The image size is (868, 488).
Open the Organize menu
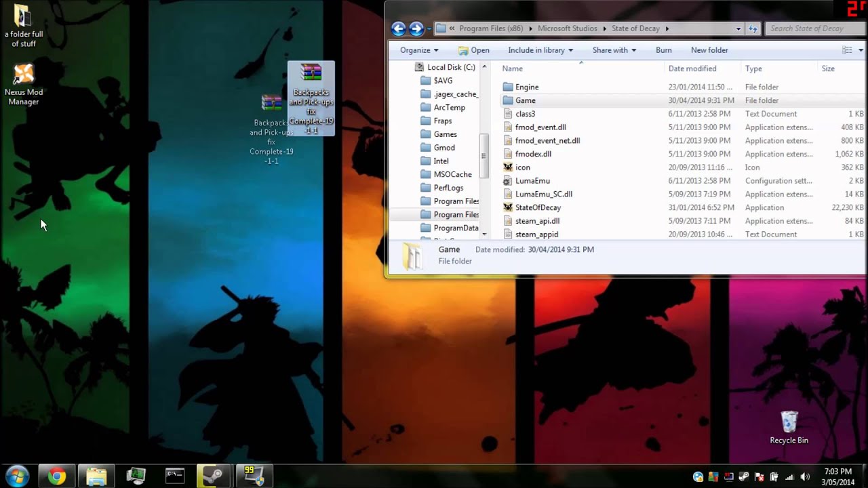(419, 50)
